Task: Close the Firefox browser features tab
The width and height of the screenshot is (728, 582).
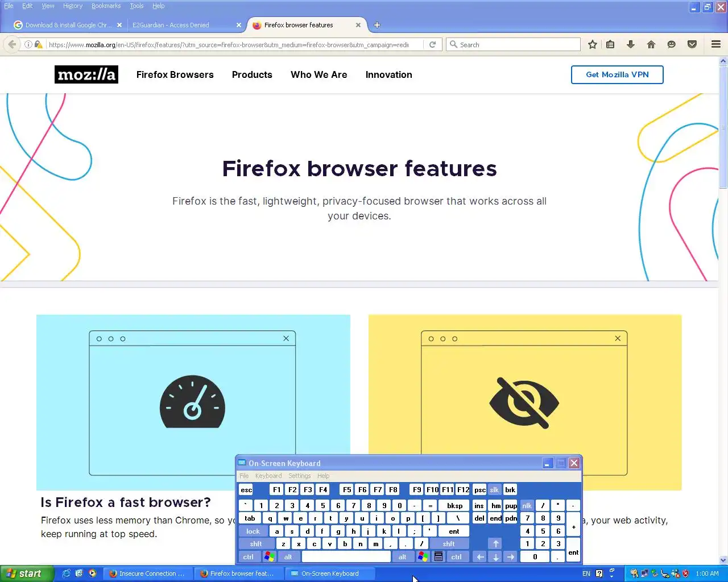Action: point(358,25)
